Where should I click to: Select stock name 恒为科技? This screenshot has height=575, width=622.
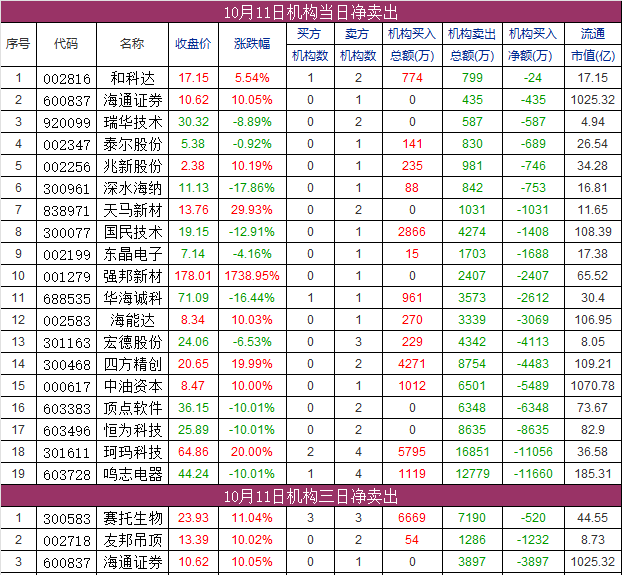point(132,430)
